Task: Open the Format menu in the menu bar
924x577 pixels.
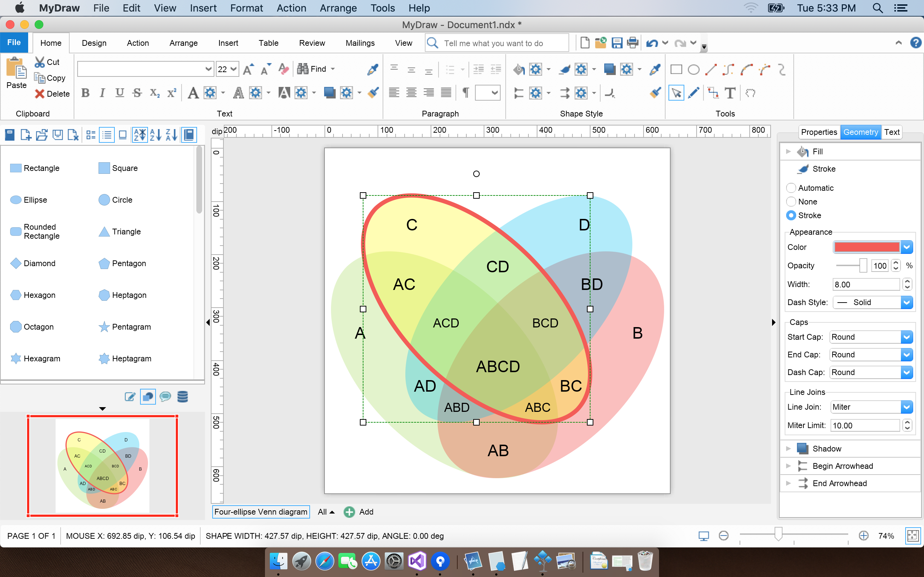Action: [246, 8]
